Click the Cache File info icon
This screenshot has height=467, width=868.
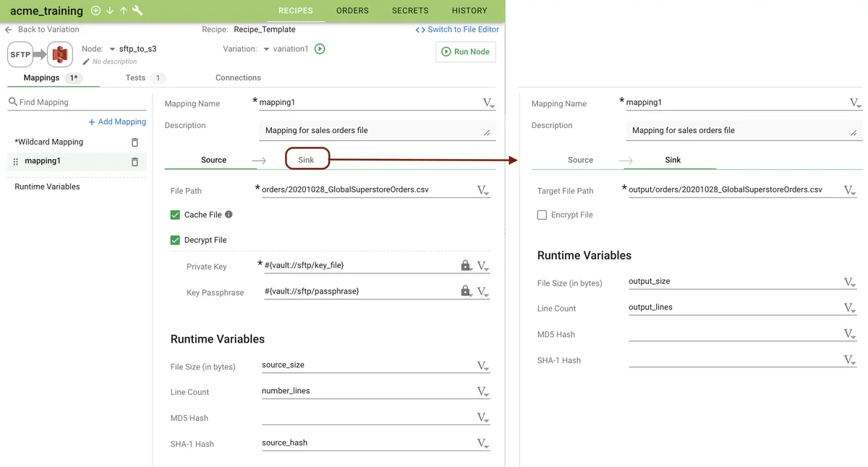coord(229,215)
